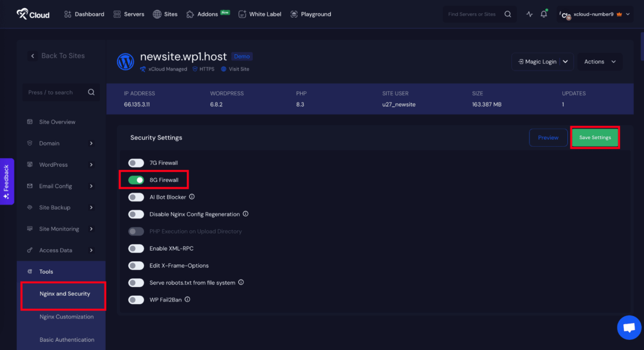Click the WordPress site logo
644x350 pixels.
[x=125, y=62]
